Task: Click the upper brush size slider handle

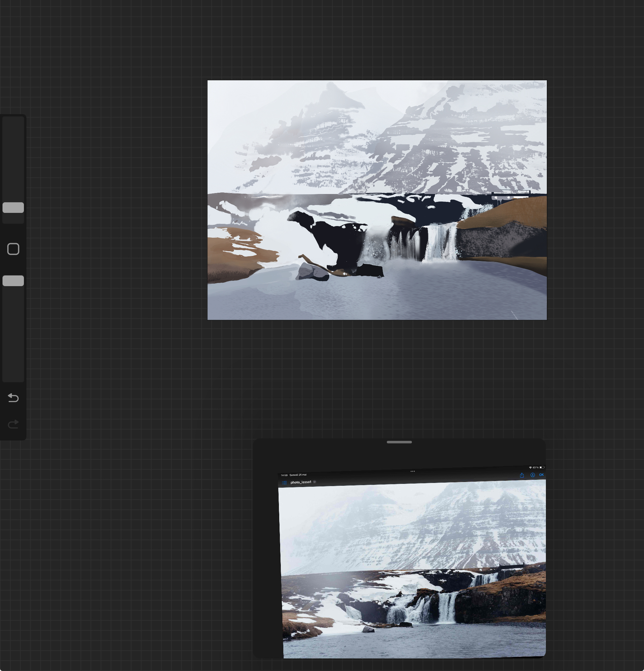Action: pyautogui.click(x=13, y=207)
